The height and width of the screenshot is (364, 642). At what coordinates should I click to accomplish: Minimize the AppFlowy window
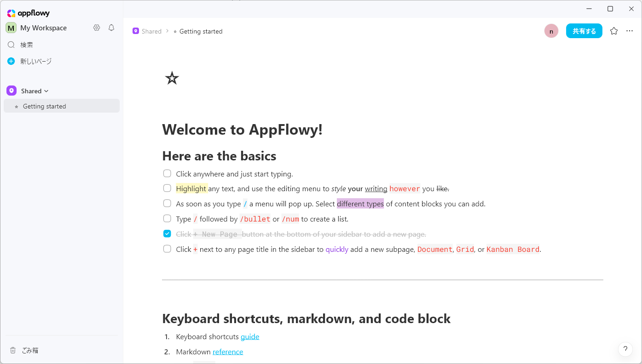[589, 8]
